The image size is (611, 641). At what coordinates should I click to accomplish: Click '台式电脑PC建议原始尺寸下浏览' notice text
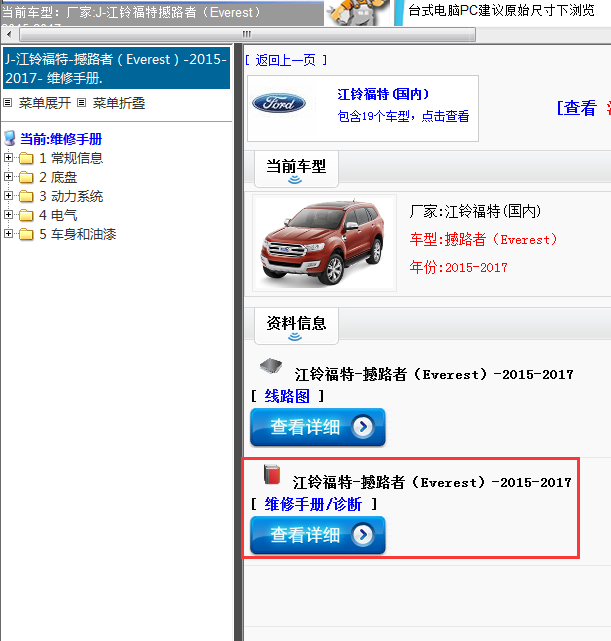pyautogui.click(x=501, y=10)
